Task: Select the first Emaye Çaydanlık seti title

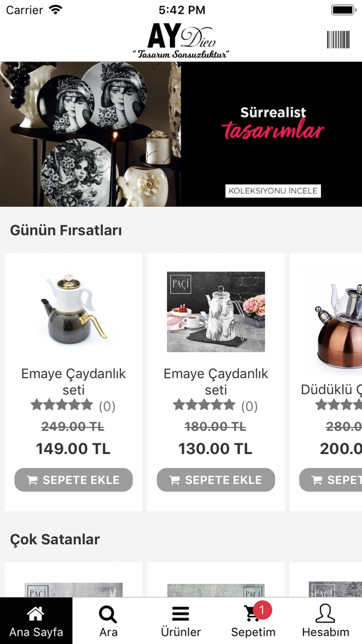Action: (73, 382)
